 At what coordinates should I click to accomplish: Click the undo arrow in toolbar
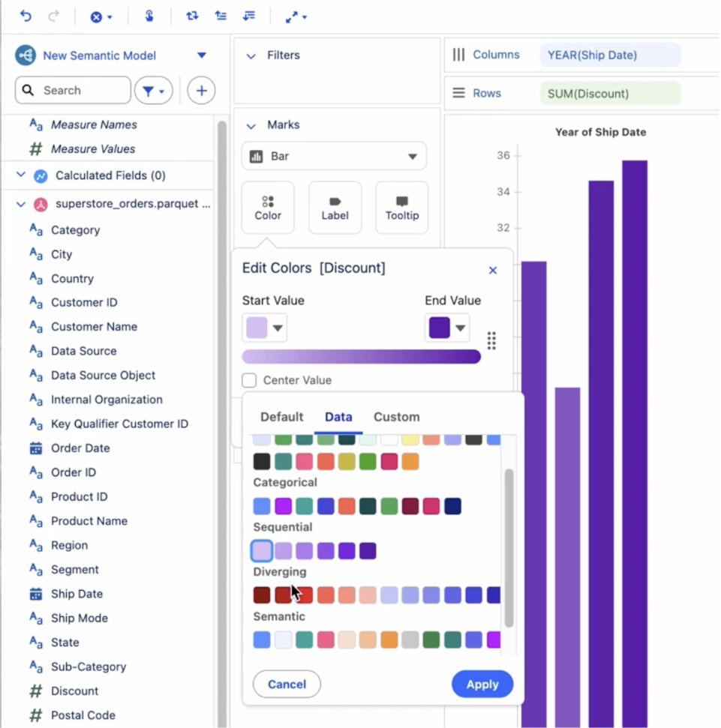click(x=26, y=16)
